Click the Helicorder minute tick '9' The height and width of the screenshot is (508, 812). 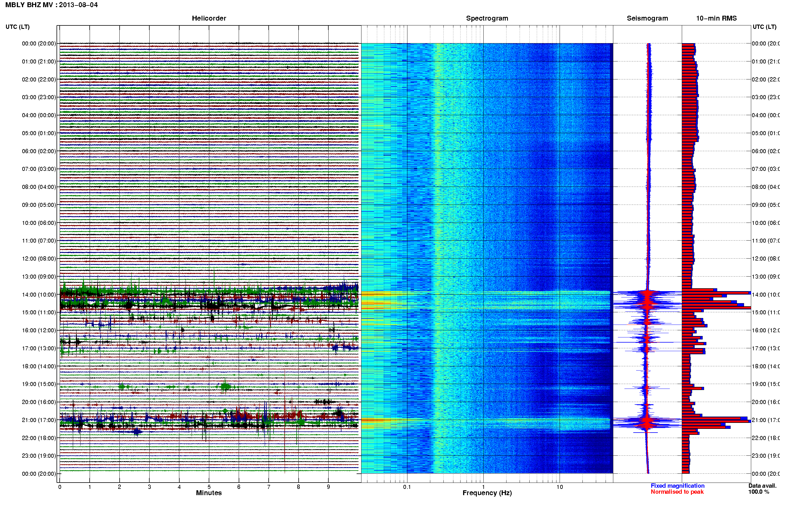click(x=328, y=487)
